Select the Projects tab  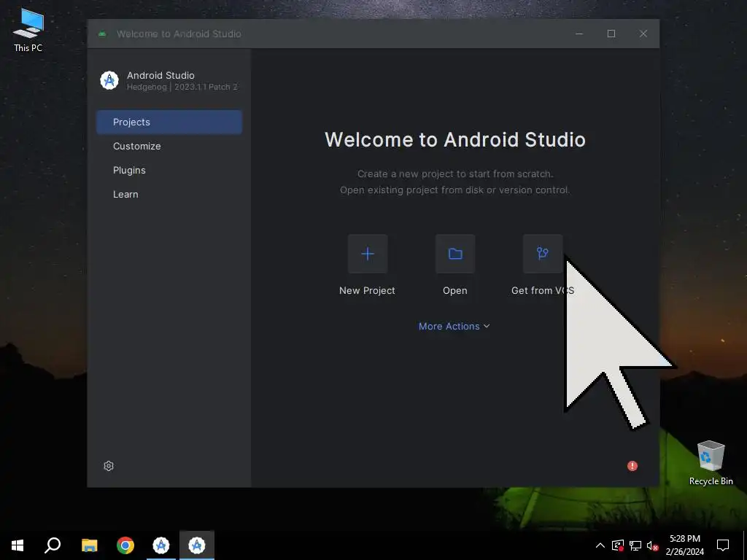tap(169, 122)
